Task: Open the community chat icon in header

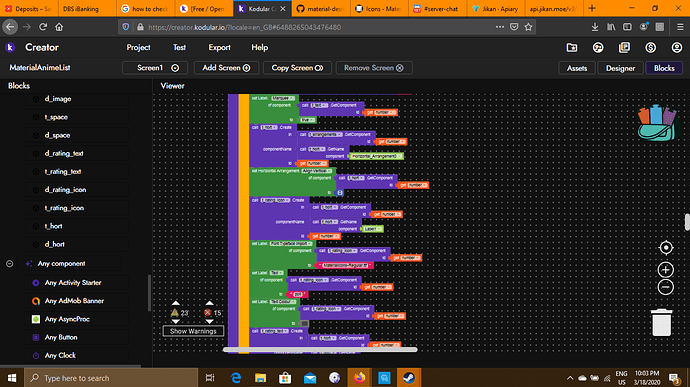Action: coord(598,48)
